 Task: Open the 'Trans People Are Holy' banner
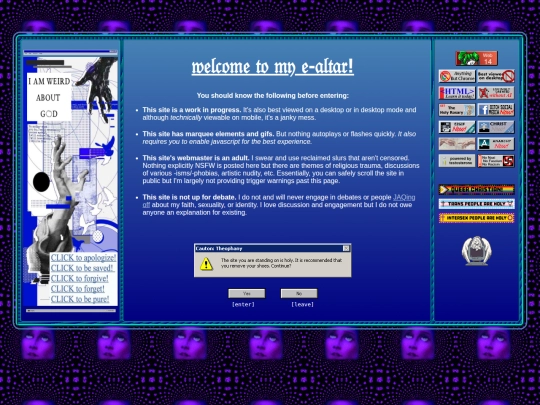pyautogui.click(x=477, y=204)
